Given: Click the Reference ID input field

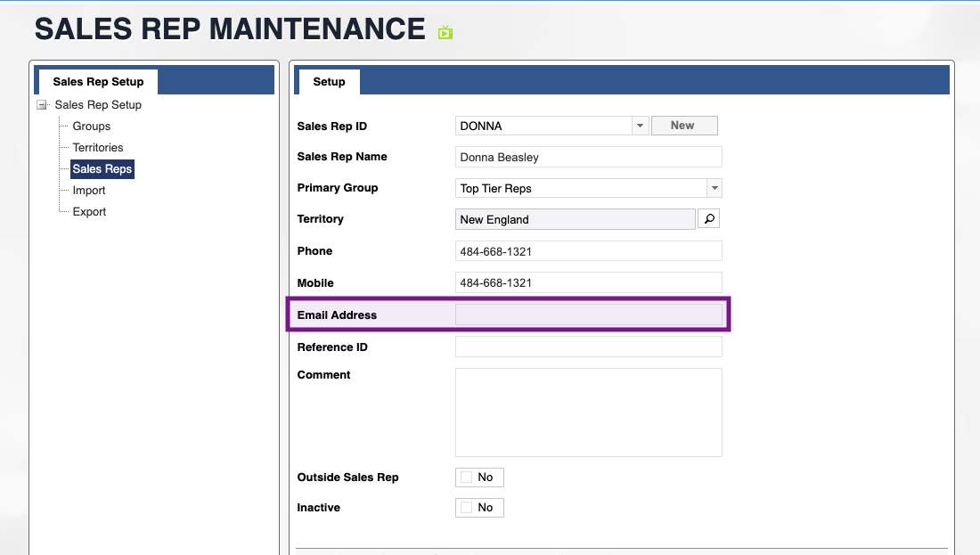Looking at the screenshot, I should click(x=588, y=347).
